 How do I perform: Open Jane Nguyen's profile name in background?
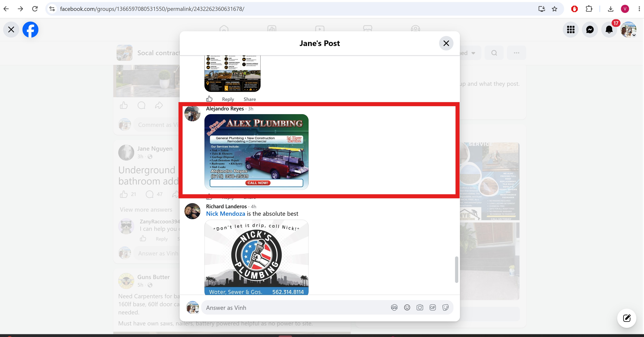pyautogui.click(x=155, y=149)
